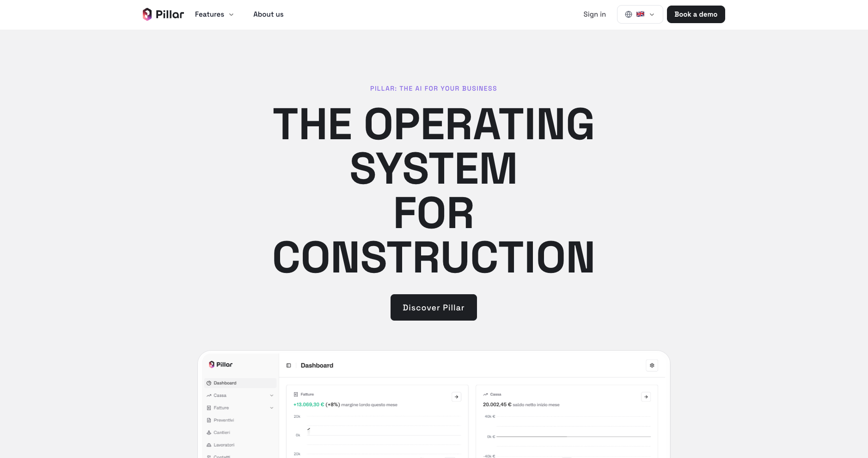Open the Features dropdown menu
868x458 pixels.
point(214,14)
